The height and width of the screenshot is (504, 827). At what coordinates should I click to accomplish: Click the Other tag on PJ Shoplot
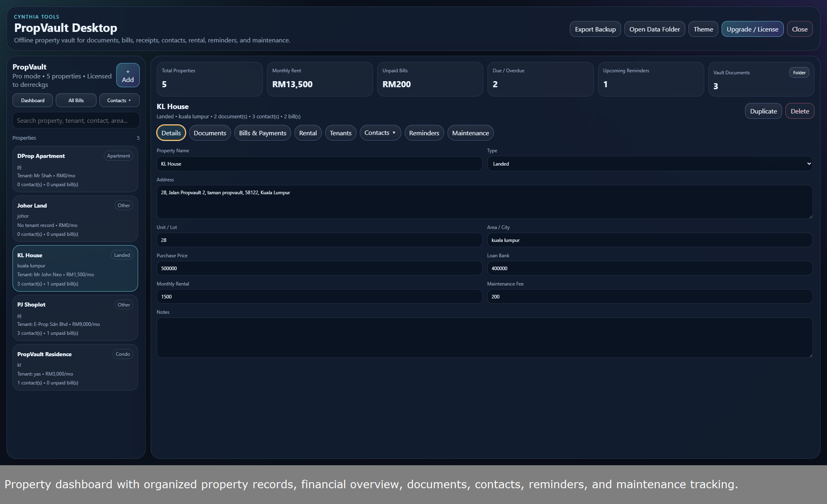[124, 305]
